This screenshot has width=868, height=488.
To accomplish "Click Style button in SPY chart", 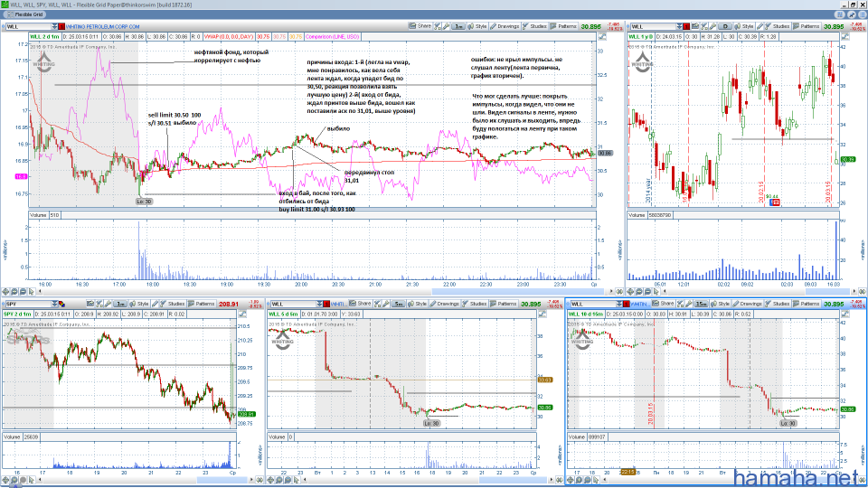I will (x=139, y=304).
